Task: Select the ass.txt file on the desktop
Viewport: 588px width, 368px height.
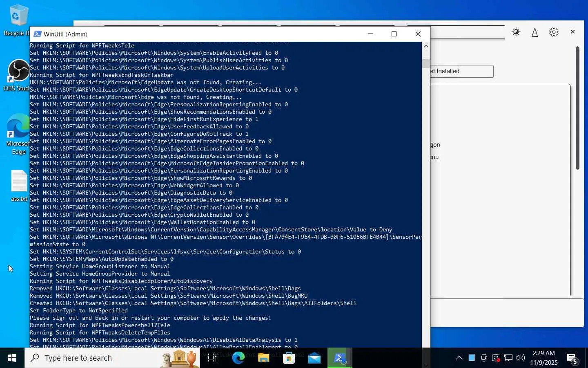Action: pos(19,186)
